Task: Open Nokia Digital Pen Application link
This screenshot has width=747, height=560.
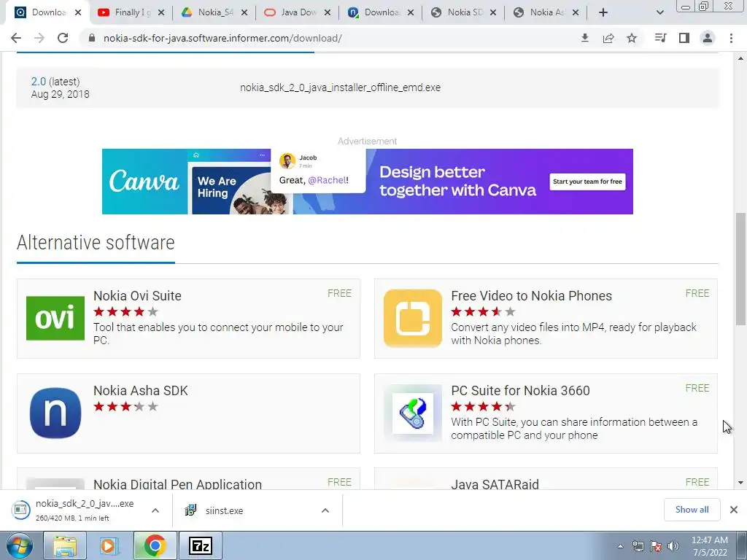Action: pos(177,484)
